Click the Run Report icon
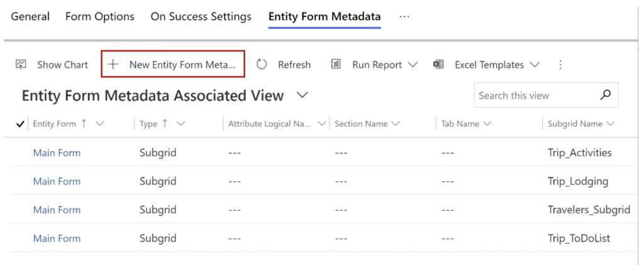644x265 pixels. point(336,65)
